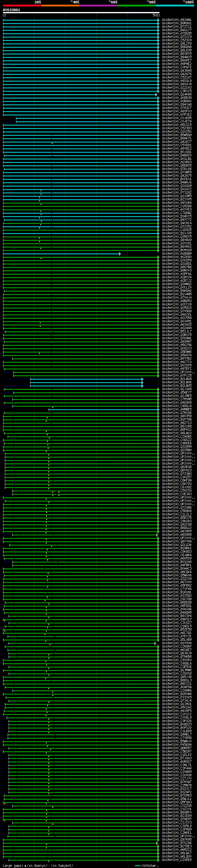Click label UniRef100_C0E343
The width and height of the screenshot is (197, 868).
(176, 494)
